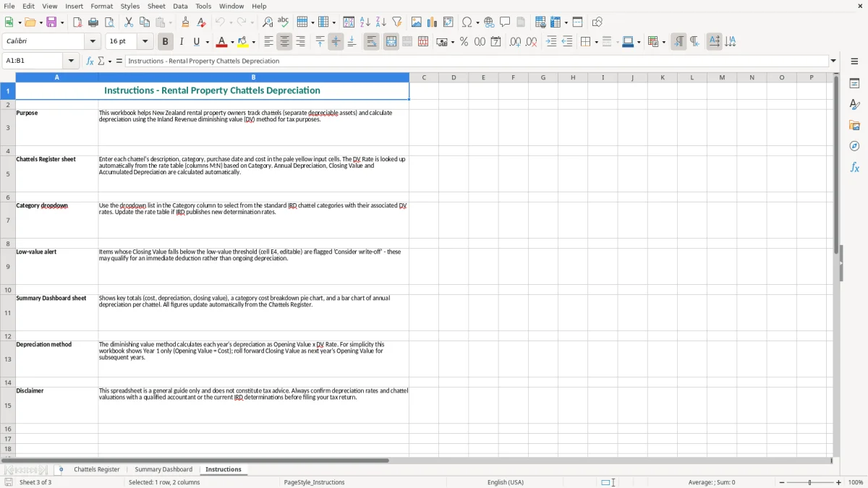The height and width of the screenshot is (488, 868).
Task: Open the Font Name dropdown
Action: pyautogui.click(x=93, y=42)
